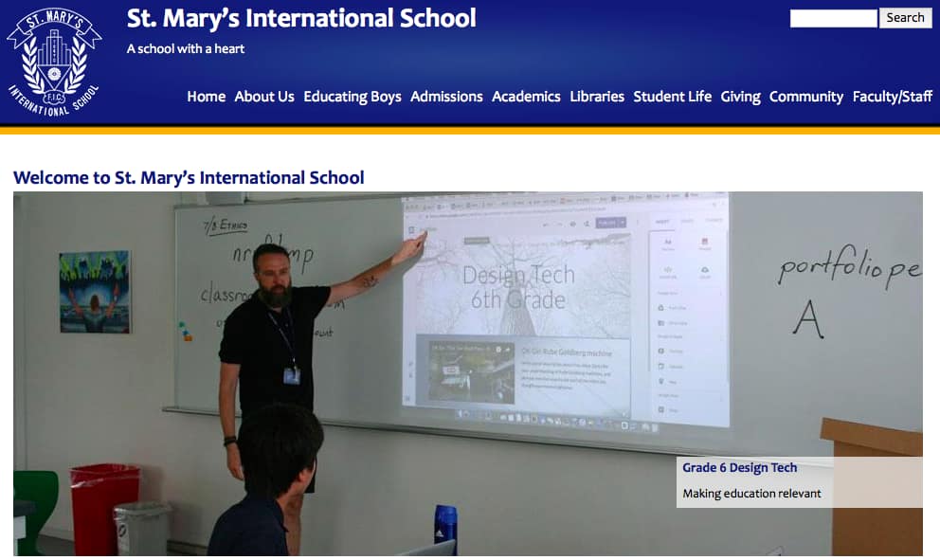Open the Giving page
940x560 pixels.
(740, 98)
